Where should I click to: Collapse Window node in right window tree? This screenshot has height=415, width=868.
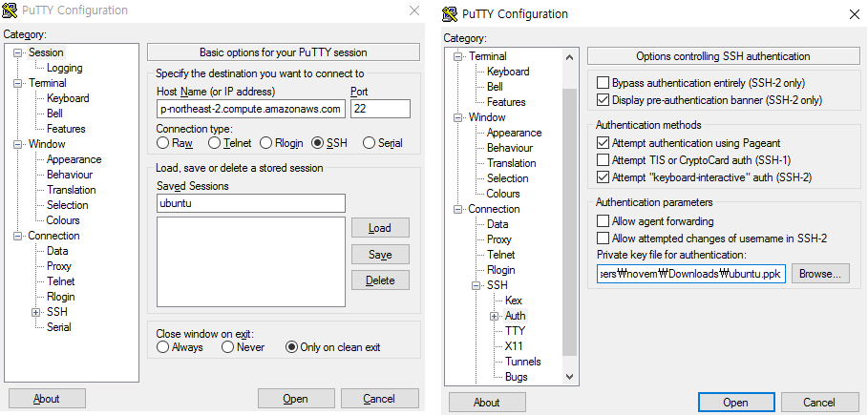click(x=457, y=117)
